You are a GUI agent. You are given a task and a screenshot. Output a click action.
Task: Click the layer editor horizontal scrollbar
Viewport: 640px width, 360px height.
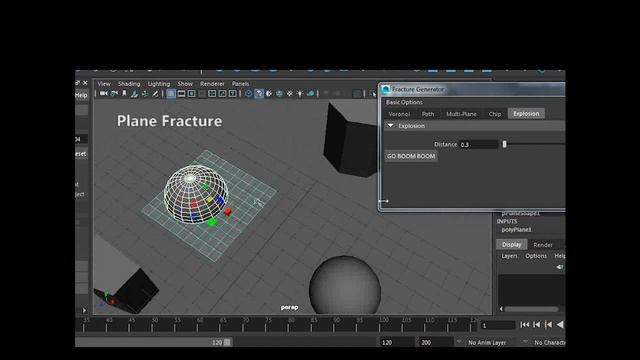coord(531,309)
